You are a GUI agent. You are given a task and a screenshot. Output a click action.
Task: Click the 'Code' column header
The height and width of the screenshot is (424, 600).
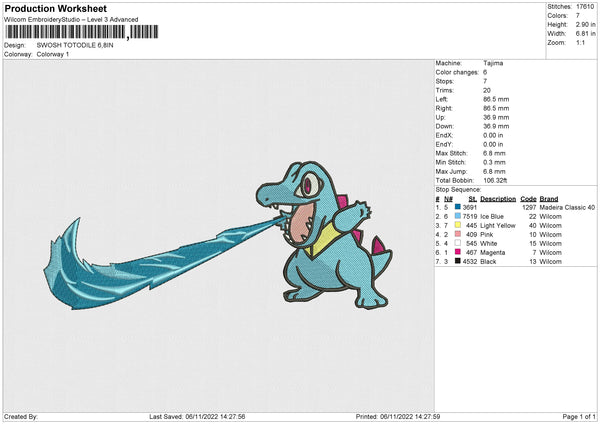(528, 199)
